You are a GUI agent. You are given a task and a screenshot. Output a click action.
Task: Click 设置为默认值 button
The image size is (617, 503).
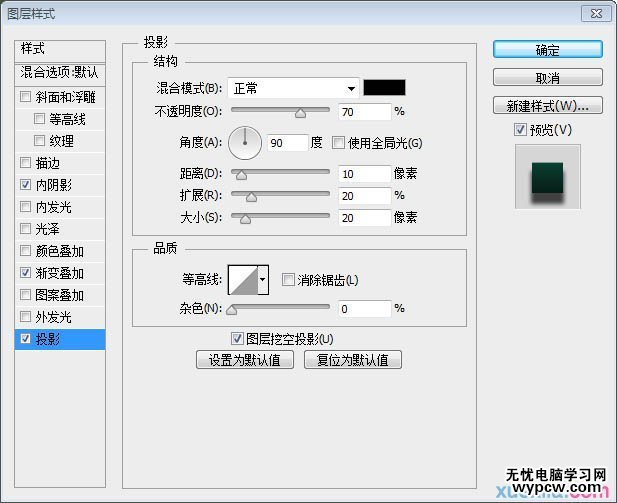[245, 360]
